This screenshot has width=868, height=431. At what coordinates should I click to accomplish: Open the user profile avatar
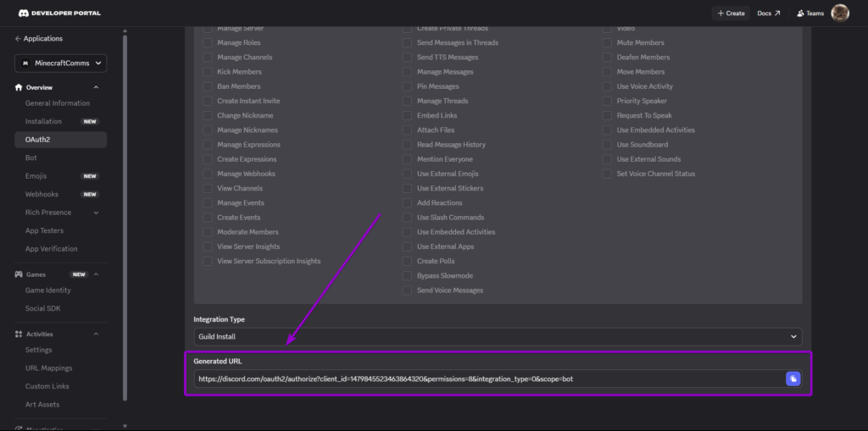[839, 13]
